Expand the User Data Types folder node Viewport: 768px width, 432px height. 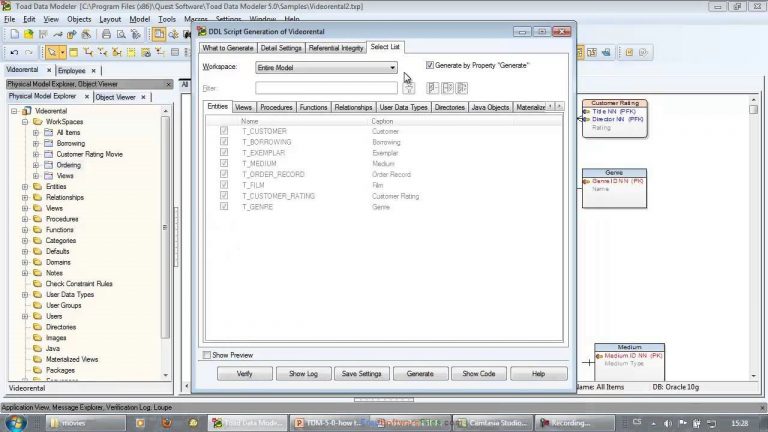point(25,294)
